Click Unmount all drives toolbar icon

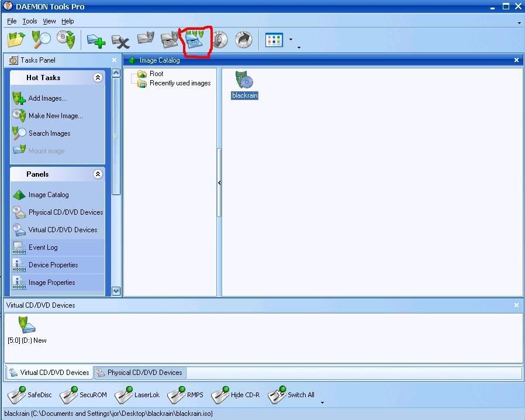(195, 40)
